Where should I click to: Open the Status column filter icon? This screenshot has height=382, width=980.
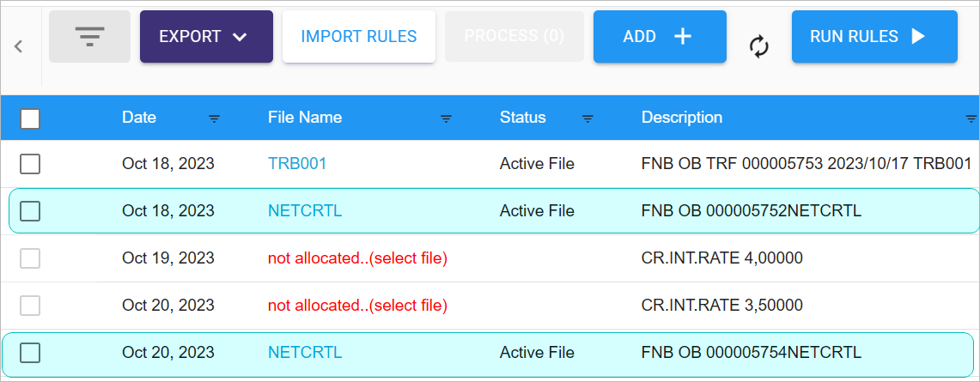tap(587, 118)
